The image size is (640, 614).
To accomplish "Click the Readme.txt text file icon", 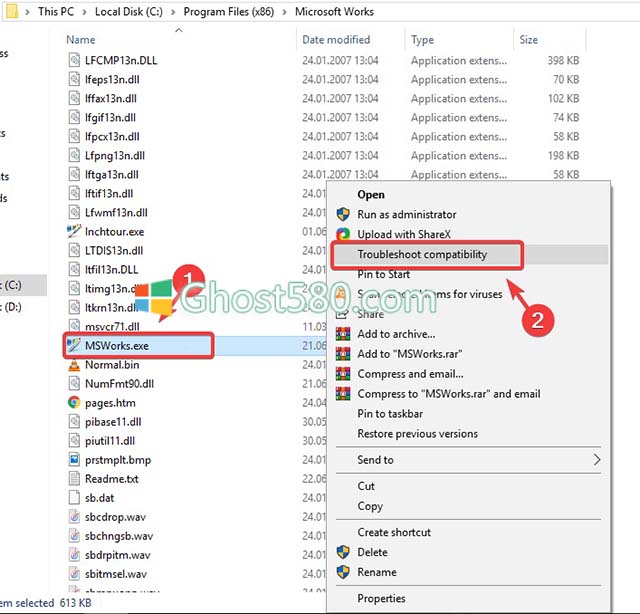I will tap(74, 479).
